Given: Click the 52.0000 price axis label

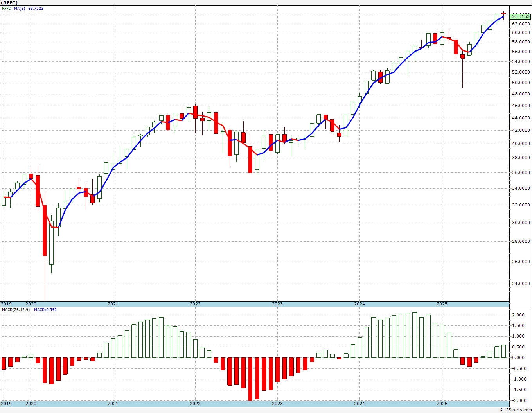Looking at the screenshot, I should [521, 72].
